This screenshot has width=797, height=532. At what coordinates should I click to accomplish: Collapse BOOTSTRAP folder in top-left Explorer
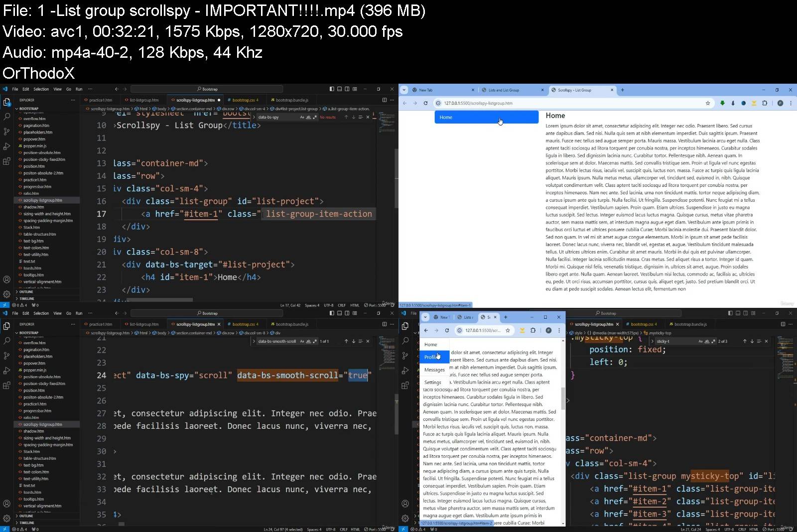click(47, 109)
